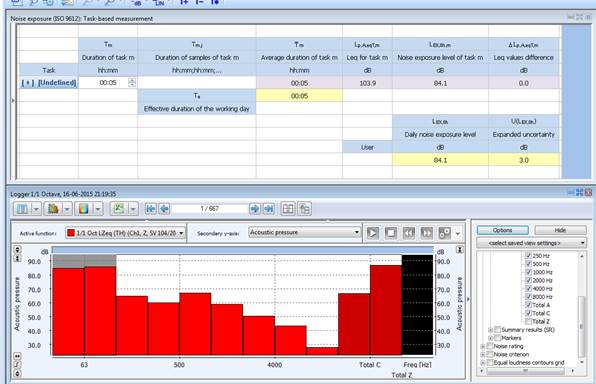Click the Excel export icon
Image resolution: width=596 pixels, height=384 pixels.
119,209
